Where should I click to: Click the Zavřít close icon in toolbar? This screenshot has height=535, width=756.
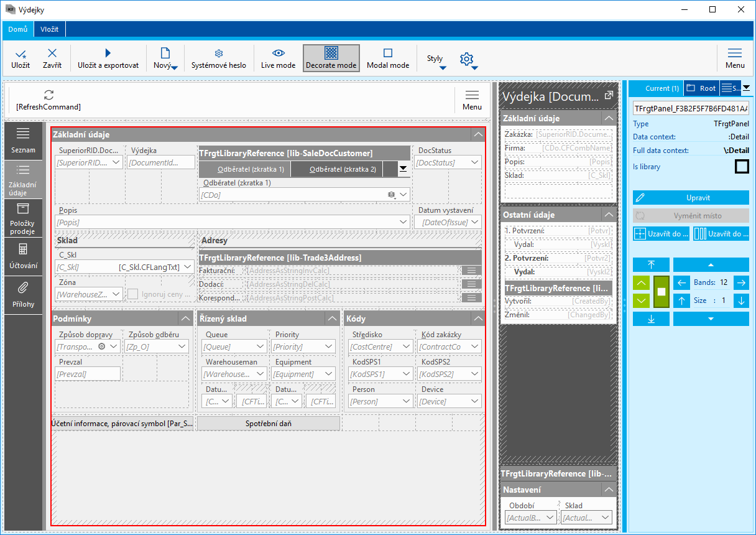[x=52, y=54]
